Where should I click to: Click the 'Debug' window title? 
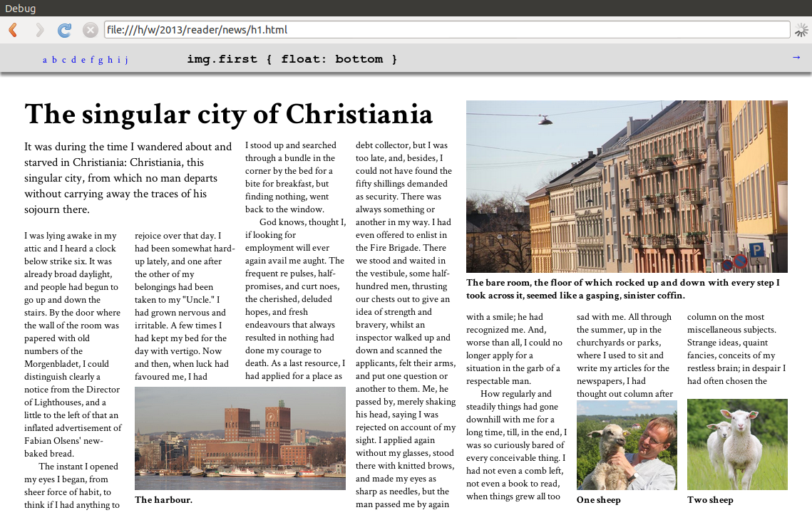[20, 9]
